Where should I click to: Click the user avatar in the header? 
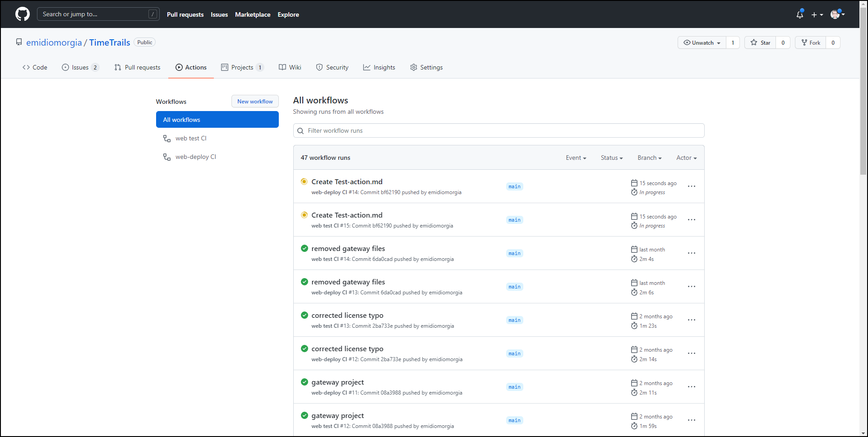click(x=835, y=14)
